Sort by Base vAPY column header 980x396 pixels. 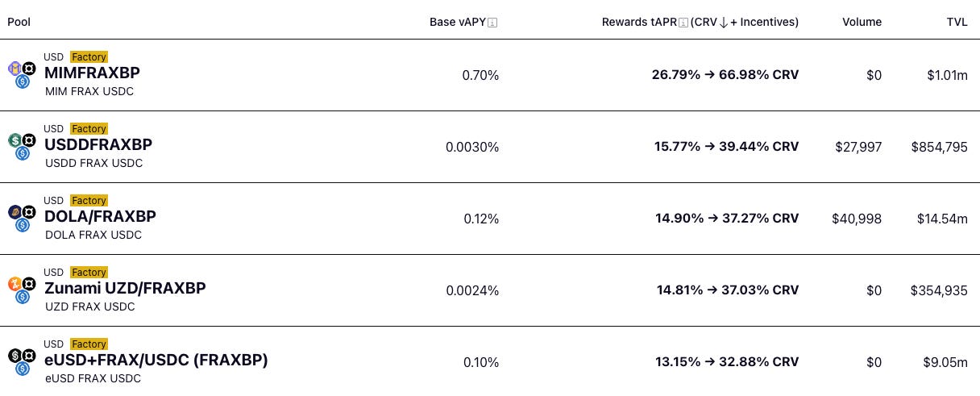coord(458,22)
